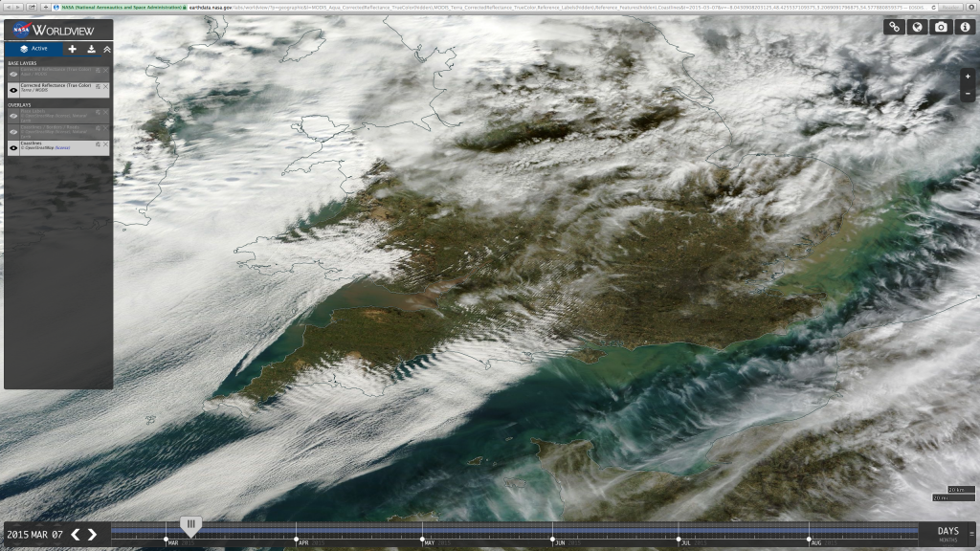Collapse the timeline with the side handle
Image resolution: width=980 pixels, height=551 pixels.
tap(972, 534)
